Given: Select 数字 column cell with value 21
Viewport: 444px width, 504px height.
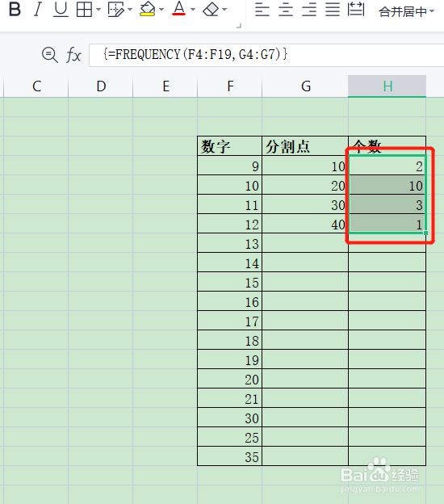Looking at the screenshot, I should click(230, 398).
